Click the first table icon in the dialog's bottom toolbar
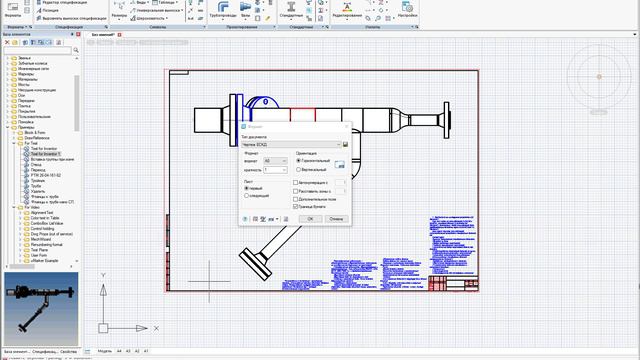The width and height of the screenshot is (640, 360). [255, 219]
